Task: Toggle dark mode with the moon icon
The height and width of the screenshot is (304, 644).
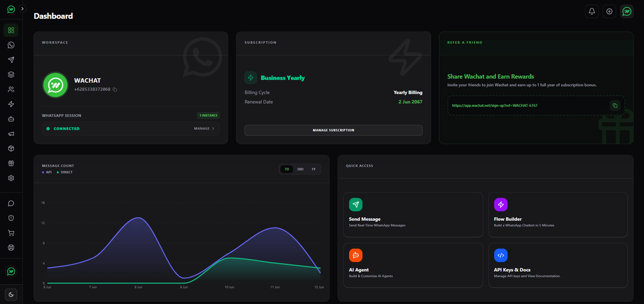Action: click(x=11, y=294)
